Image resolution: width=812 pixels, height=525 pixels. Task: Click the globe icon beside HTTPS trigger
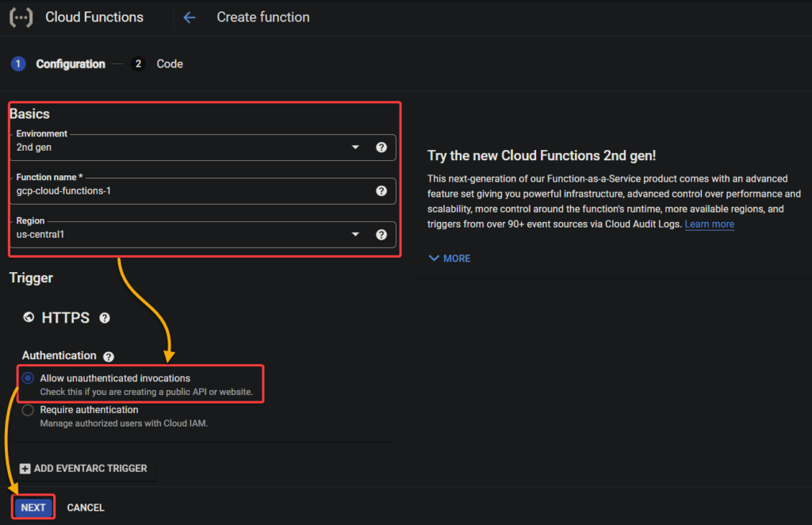point(29,317)
